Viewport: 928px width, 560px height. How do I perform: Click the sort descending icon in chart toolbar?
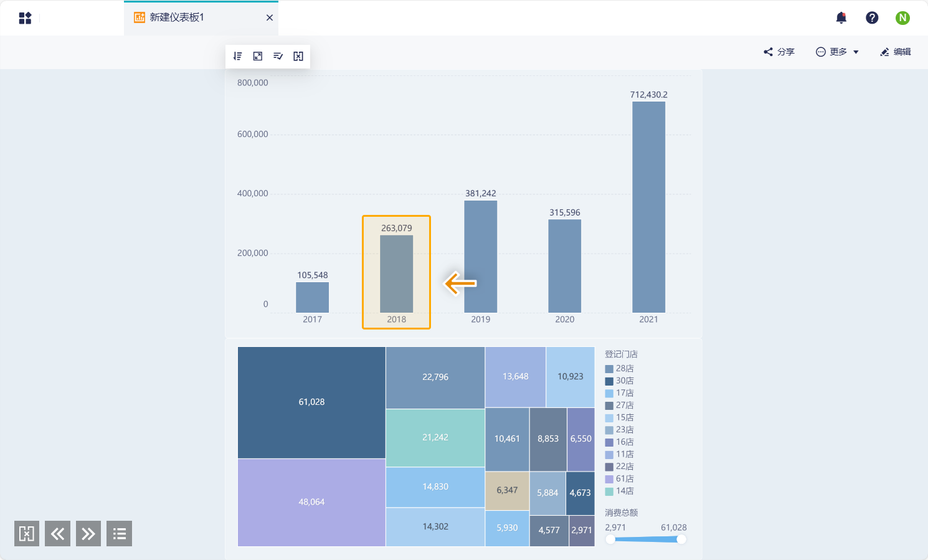(x=237, y=56)
